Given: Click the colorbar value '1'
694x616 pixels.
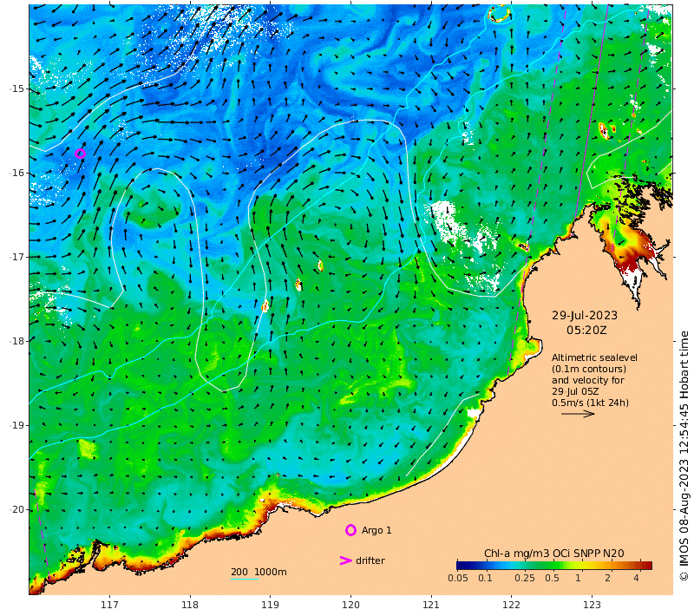Looking at the screenshot, I should (x=578, y=578).
